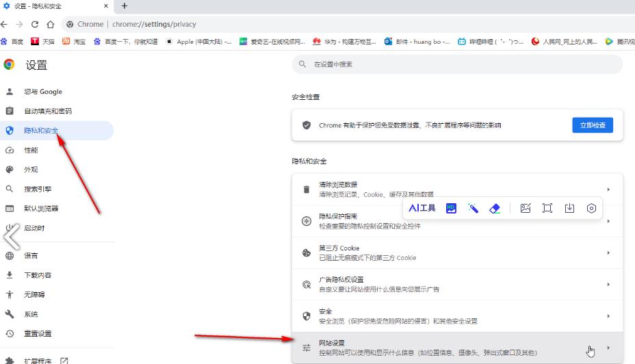Open the 哔哩哔哩 bookmark
This screenshot has width=635, height=364.
491,41
